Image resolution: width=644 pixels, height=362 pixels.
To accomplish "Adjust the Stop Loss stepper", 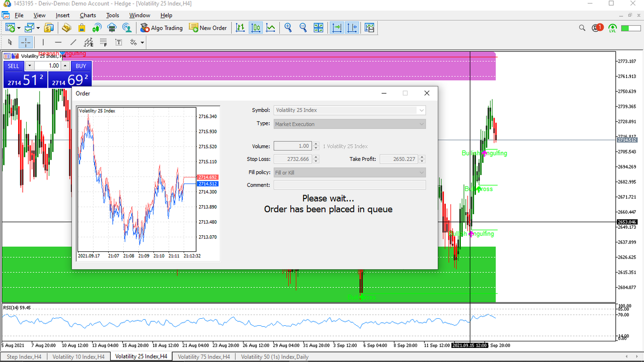I will click(316, 159).
